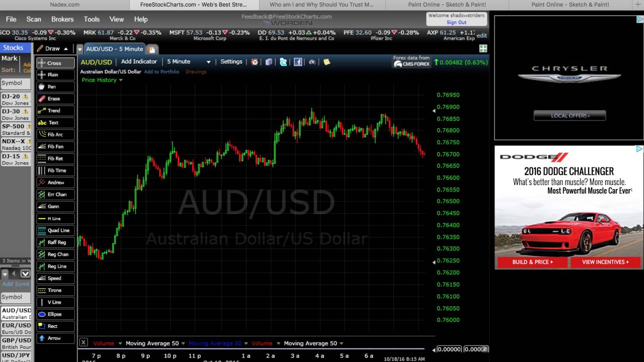Screen dimensions: 644x362
Task: Choose the Fib Arc tool
Action: 55,135
